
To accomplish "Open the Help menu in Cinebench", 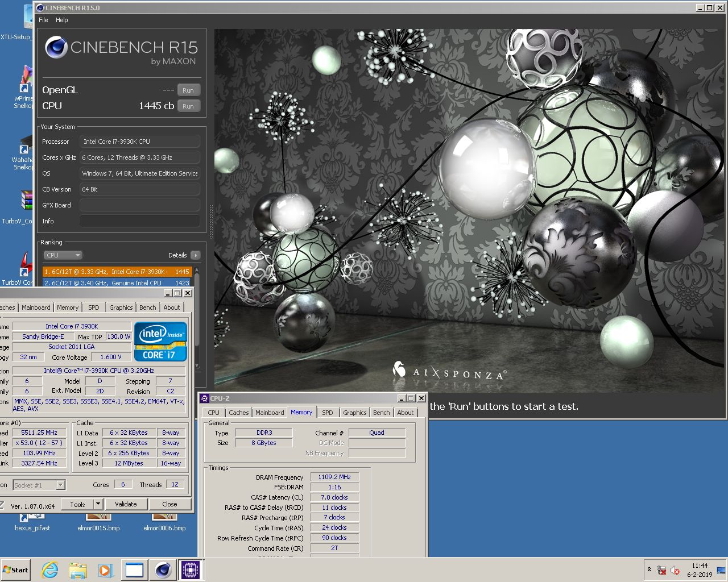I will pos(62,20).
